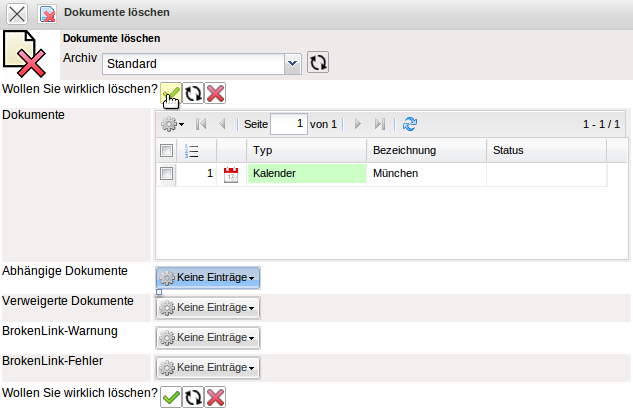Close the dialog with the X icon in title bar
The height and width of the screenshot is (411, 633).
point(17,14)
